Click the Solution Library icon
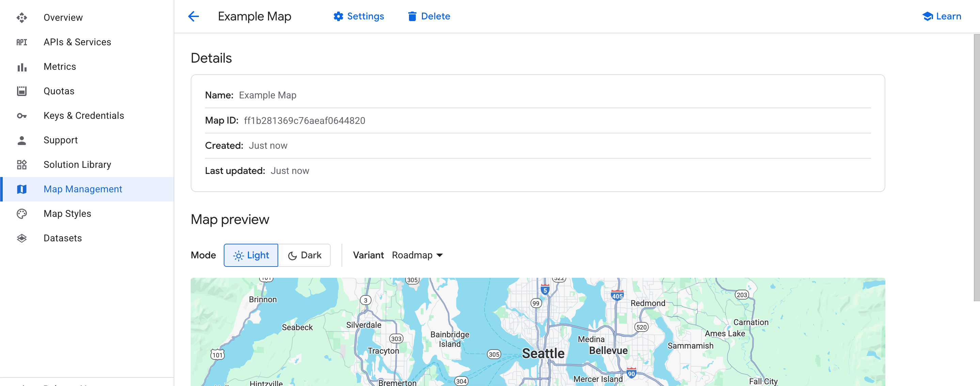The height and width of the screenshot is (386, 980). [22, 165]
